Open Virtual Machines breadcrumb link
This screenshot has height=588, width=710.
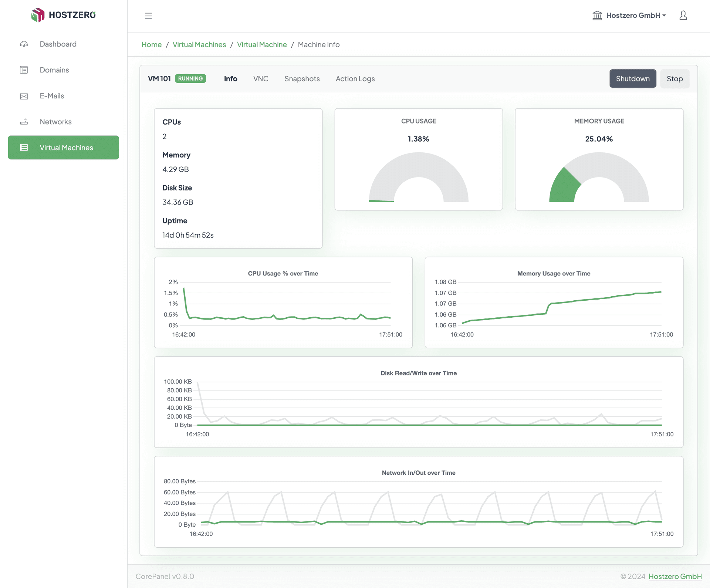pyautogui.click(x=199, y=44)
